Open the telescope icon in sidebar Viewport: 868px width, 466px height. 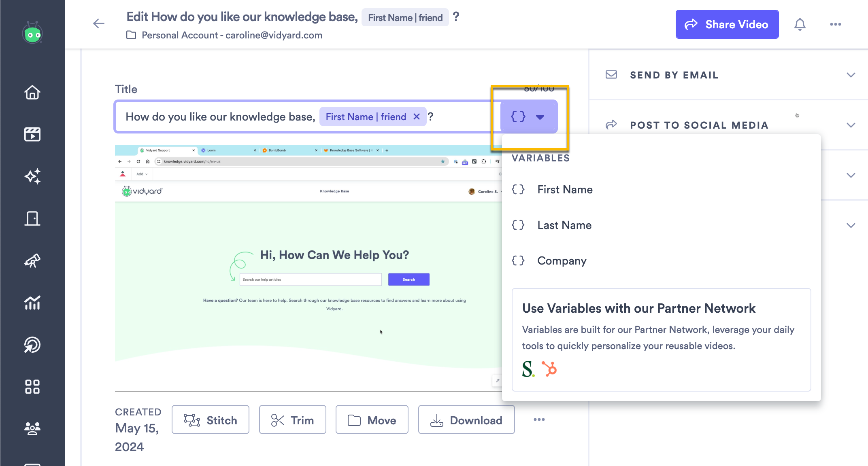[32, 261]
